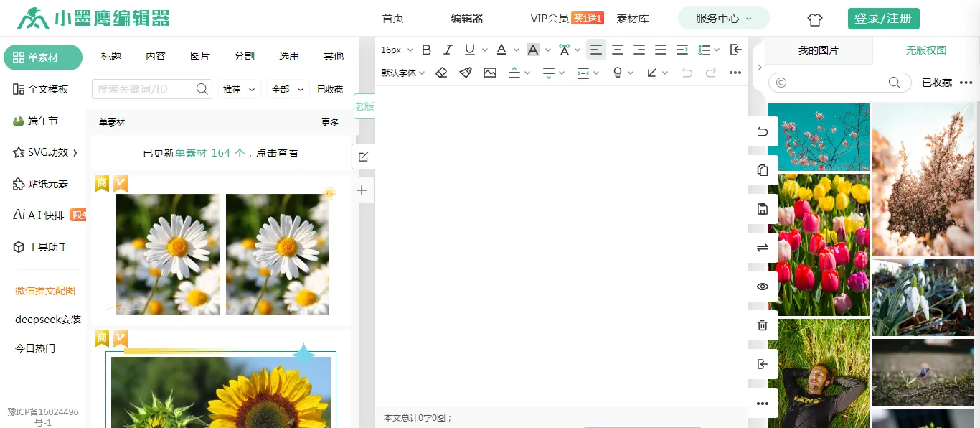The image size is (980, 428).
Task: Open the toolbar more options ellipsis
Action: [x=735, y=73]
